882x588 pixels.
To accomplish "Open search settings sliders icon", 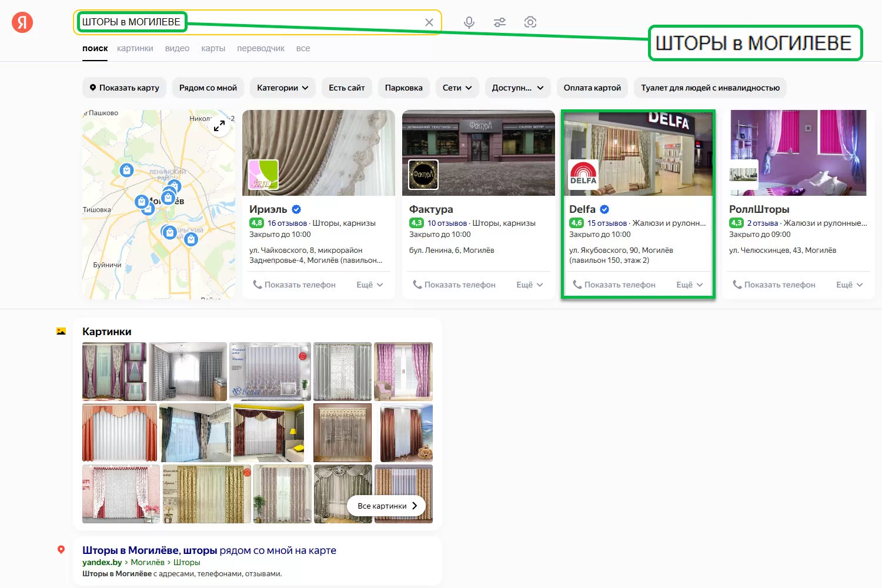I will click(x=500, y=22).
